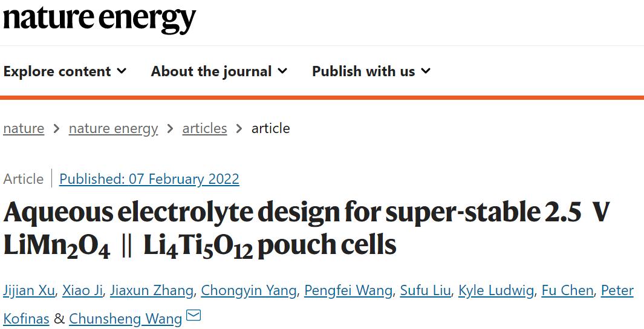The width and height of the screenshot is (644, 329).
Task: Click the nature energy journal logo
Action: pyautogui.click(x=99, y=19)
